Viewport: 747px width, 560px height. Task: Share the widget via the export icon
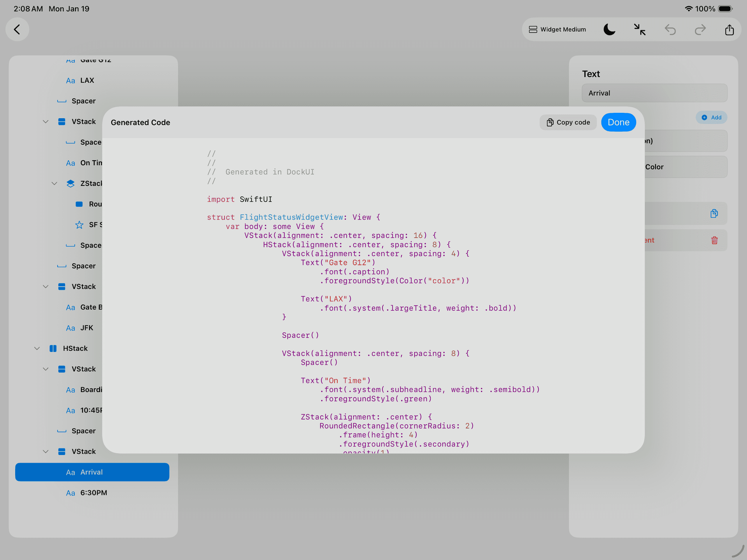(729, 29)
